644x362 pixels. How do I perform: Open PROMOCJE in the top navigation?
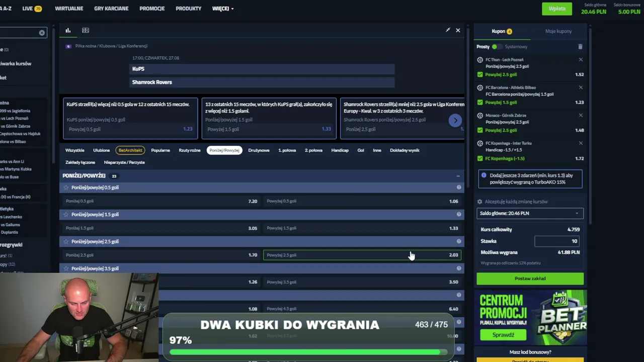coord(152,9)
